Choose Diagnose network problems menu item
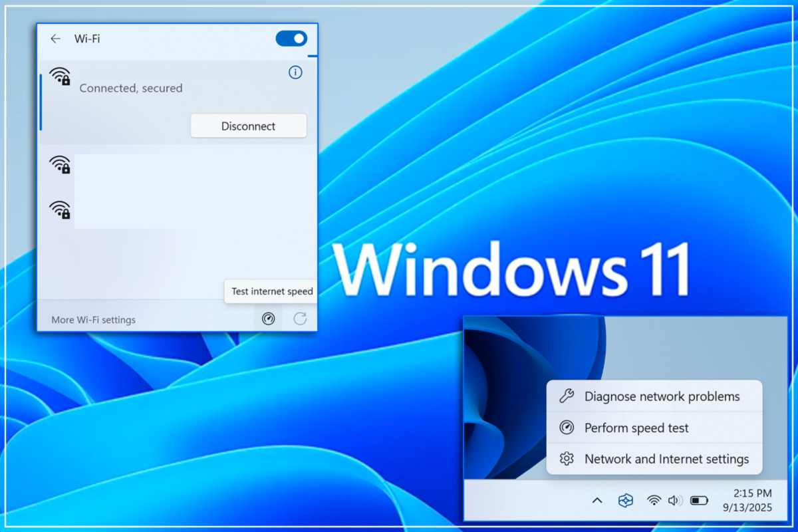This screenshot has height=532, width=798. coord(654,396)
